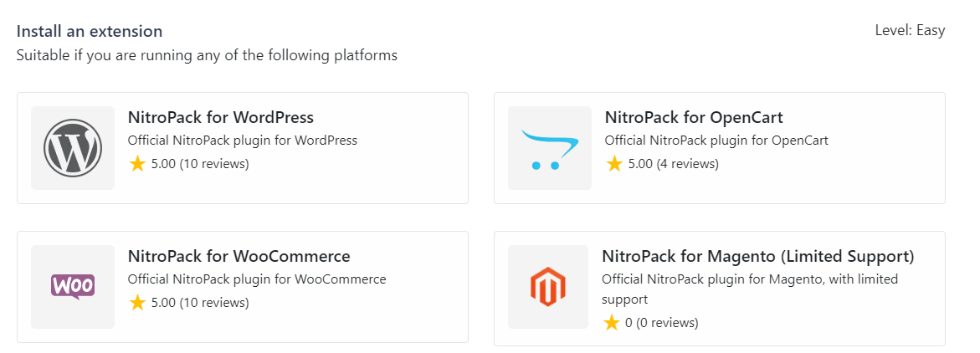980x353 pixels.
Task: Click the Magento logo icon
Action: pyautogui.click(x=547, y=287)
